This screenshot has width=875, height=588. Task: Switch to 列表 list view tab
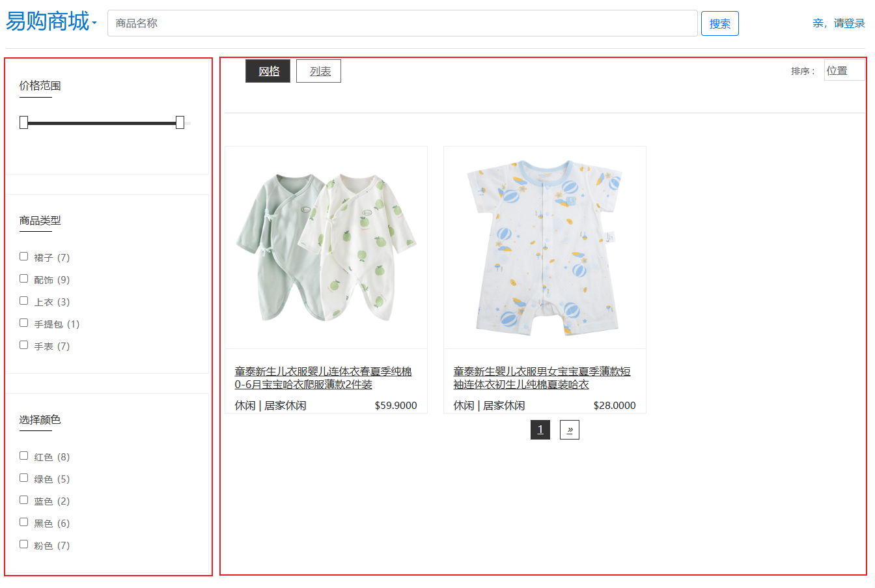point(318,71)
